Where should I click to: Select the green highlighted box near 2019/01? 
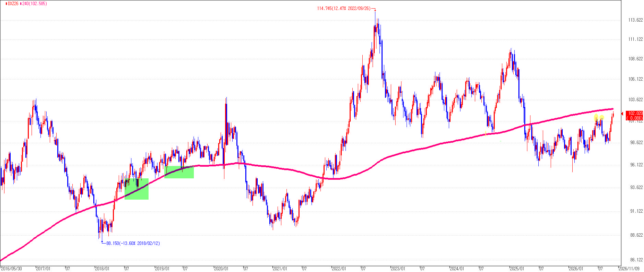pyautogui.click(x=179, y=172)
